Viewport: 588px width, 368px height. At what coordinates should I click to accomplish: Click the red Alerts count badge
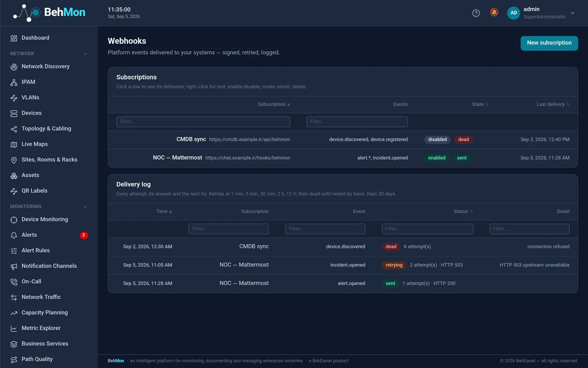[84, 235]
